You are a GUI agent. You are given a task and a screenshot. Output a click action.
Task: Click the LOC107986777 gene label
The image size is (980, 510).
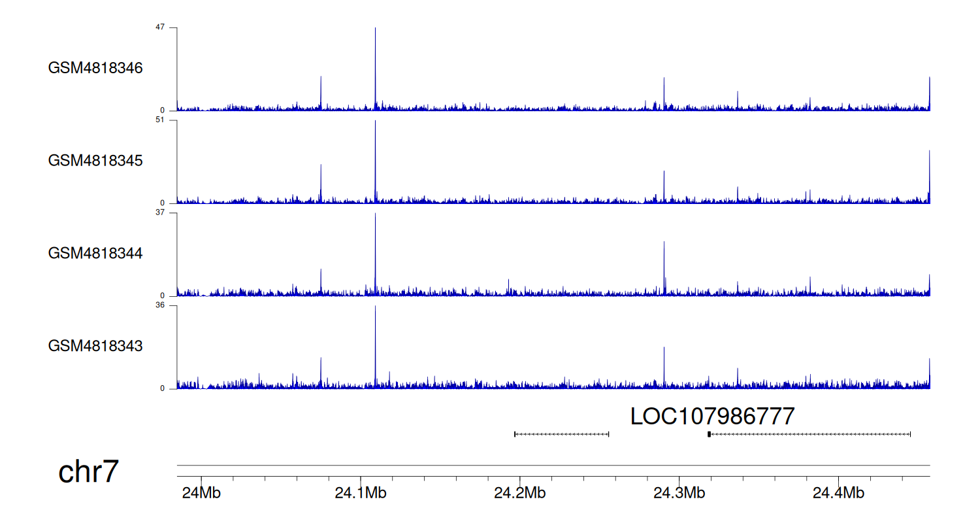click(x=712, y=417)
